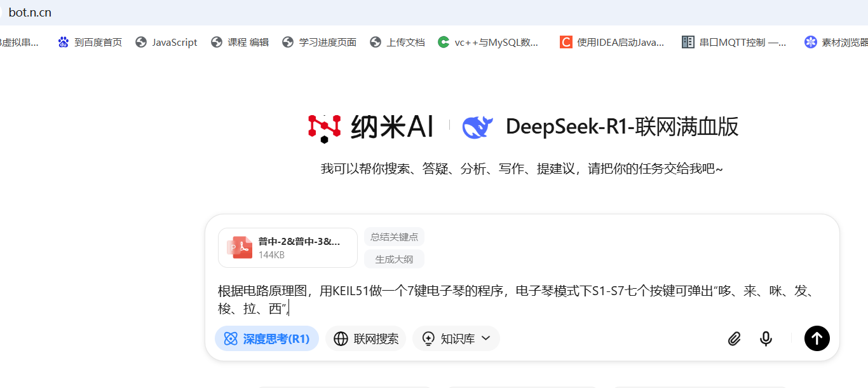The height and width of the screenshot is (388, 868).
Task: Click the PDF icon on attached file
Action: pos(240,247)
